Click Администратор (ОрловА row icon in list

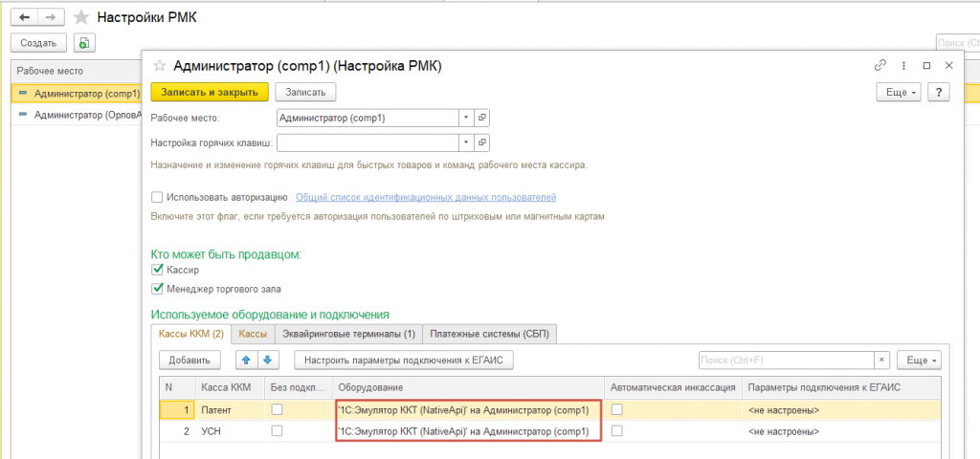(x=23, y=115)
